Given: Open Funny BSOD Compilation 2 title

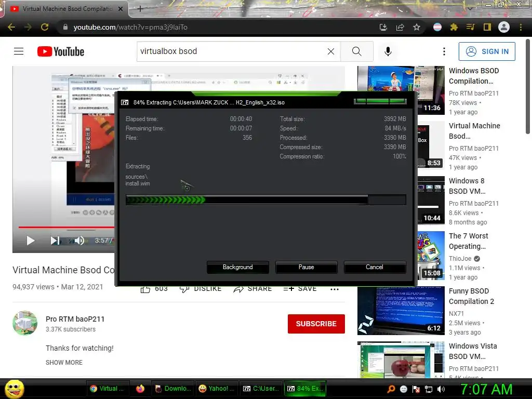Looking at the screenshot, I should (x=471, y=296).
